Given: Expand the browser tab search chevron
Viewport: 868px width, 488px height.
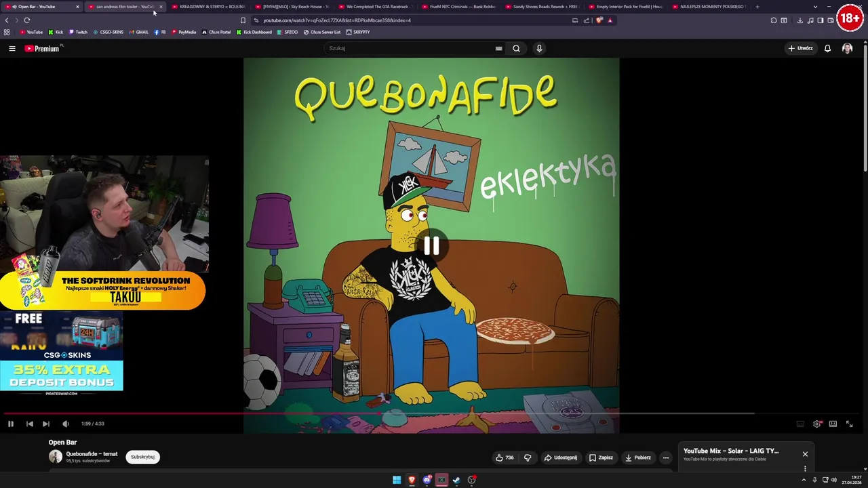Looking at the screenshot, I should coord(815,7).
